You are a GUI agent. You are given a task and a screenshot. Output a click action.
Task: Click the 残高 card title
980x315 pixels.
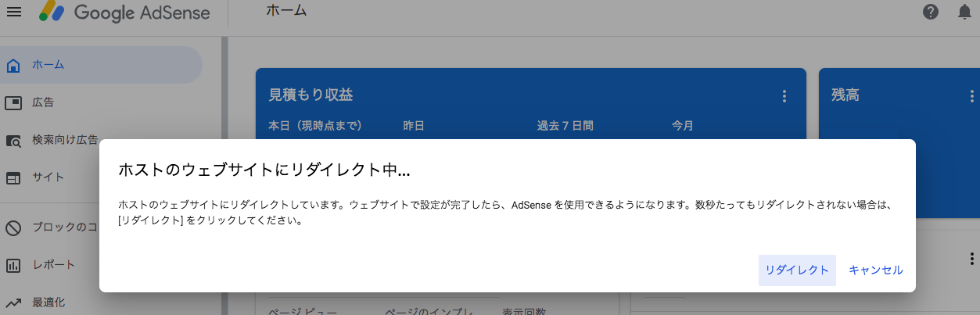pos(845,95)
